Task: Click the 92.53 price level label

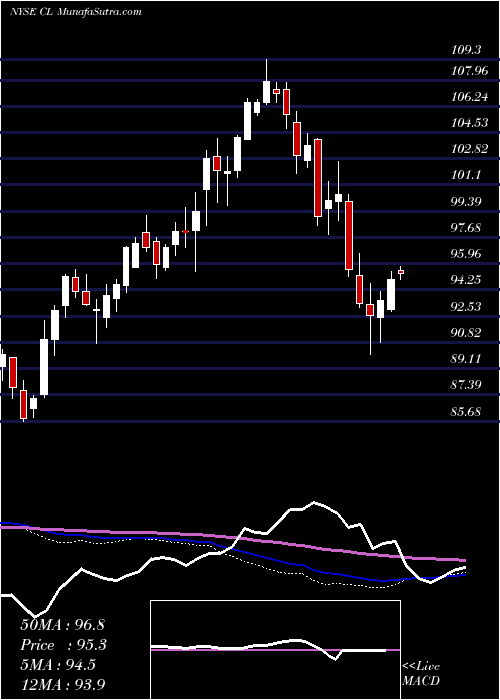Action: 467,307
